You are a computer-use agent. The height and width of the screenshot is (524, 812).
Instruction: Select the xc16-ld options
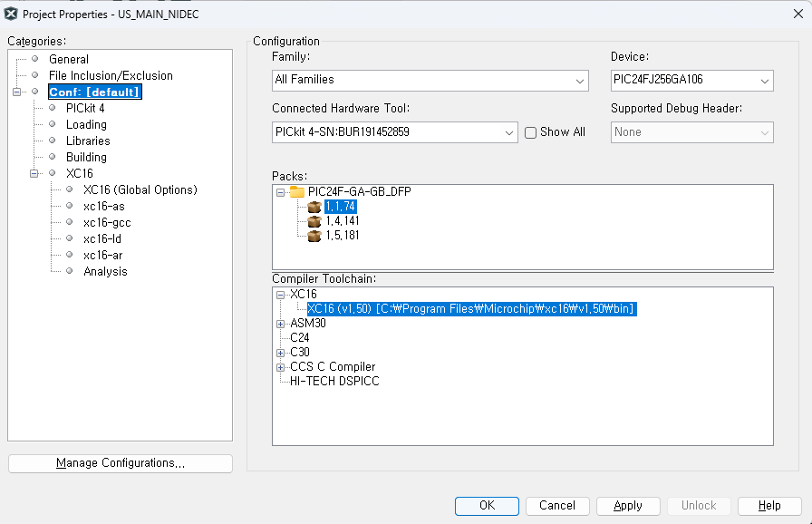coord(102,238)
